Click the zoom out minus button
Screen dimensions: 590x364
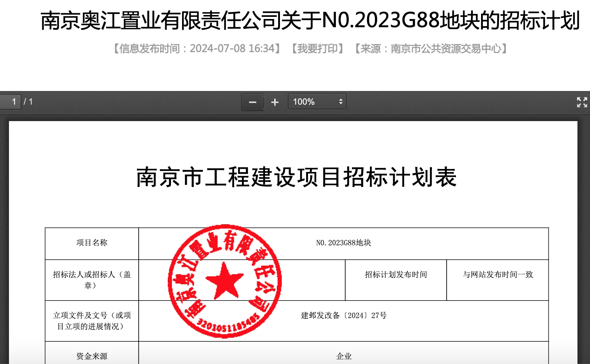coord(252,102)
